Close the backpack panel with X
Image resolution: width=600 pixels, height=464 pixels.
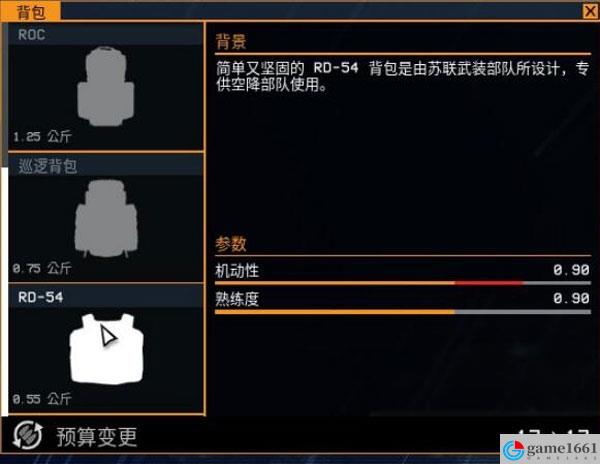coord(591,11)
